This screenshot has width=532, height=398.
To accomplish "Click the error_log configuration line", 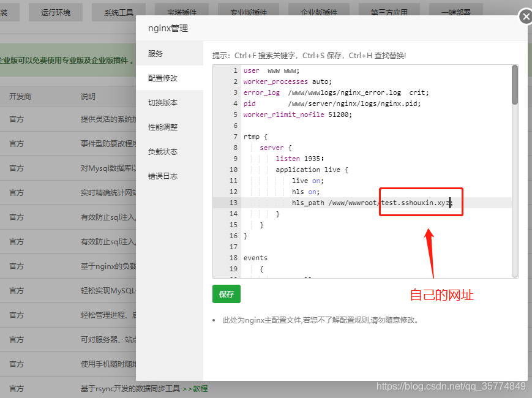I will pyautogui.click(x=336, y=92).
